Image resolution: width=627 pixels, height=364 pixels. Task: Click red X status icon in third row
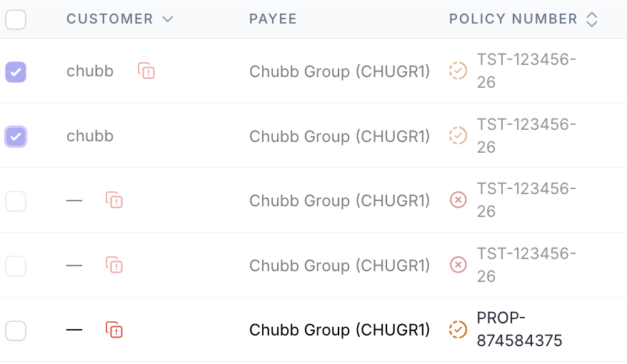tap(458, 200)
